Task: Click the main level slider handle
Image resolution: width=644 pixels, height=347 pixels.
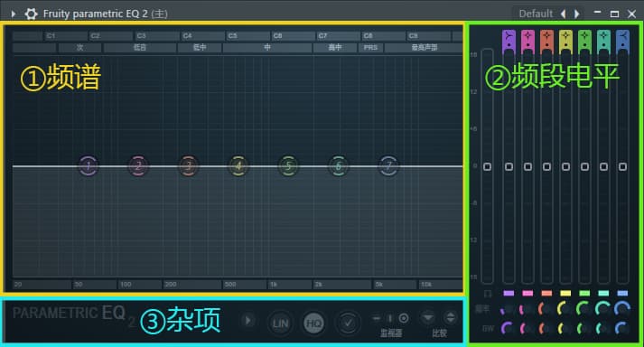Action: pos(487,166)
